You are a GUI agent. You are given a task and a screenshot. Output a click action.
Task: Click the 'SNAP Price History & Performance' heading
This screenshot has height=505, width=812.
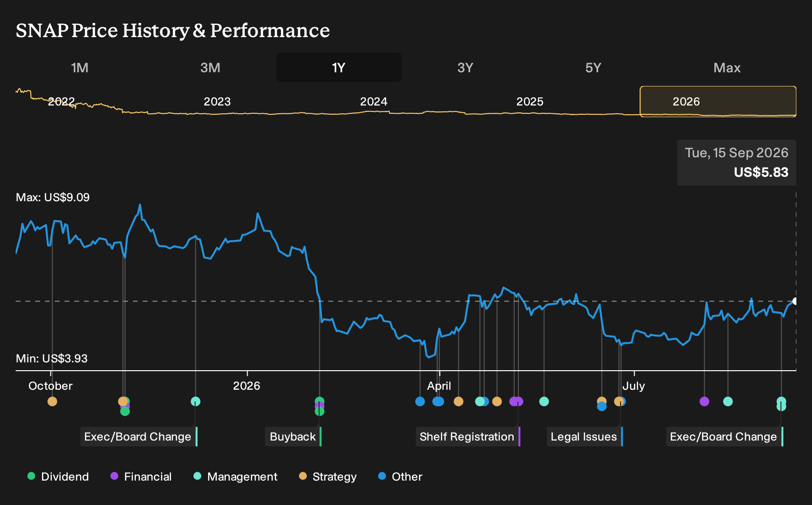[x=173, y=30]
